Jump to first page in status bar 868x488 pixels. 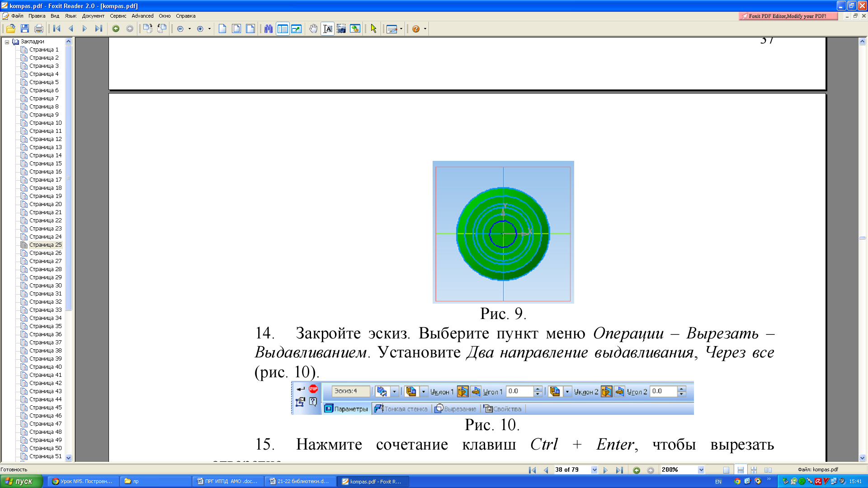pos(532,470)
